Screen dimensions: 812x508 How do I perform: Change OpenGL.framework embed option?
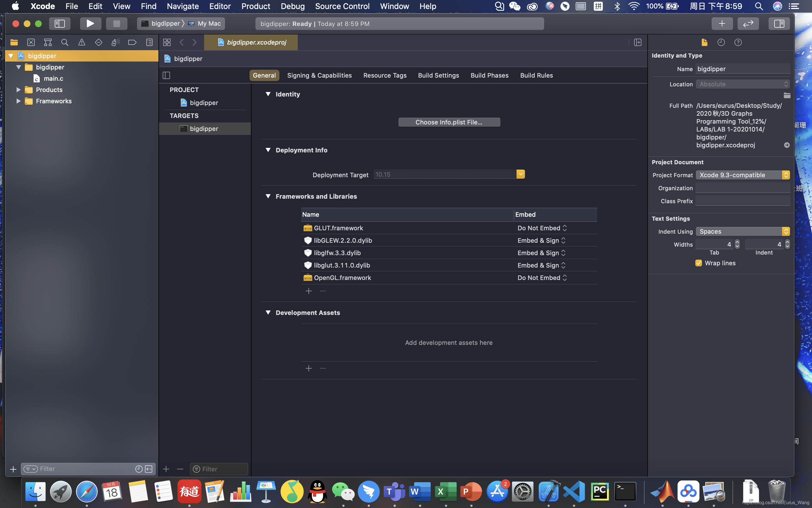(542, 278)
